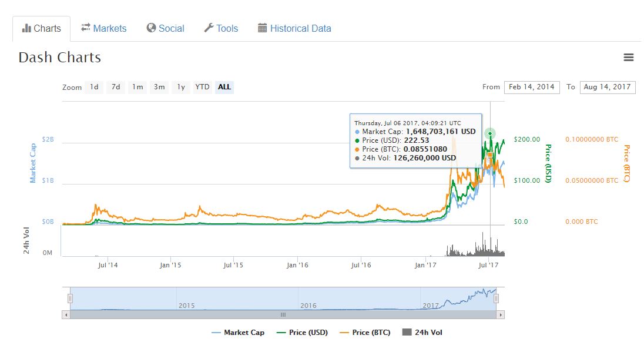
Task: Click the 2015 label in navigator
Action: (186, 306)
